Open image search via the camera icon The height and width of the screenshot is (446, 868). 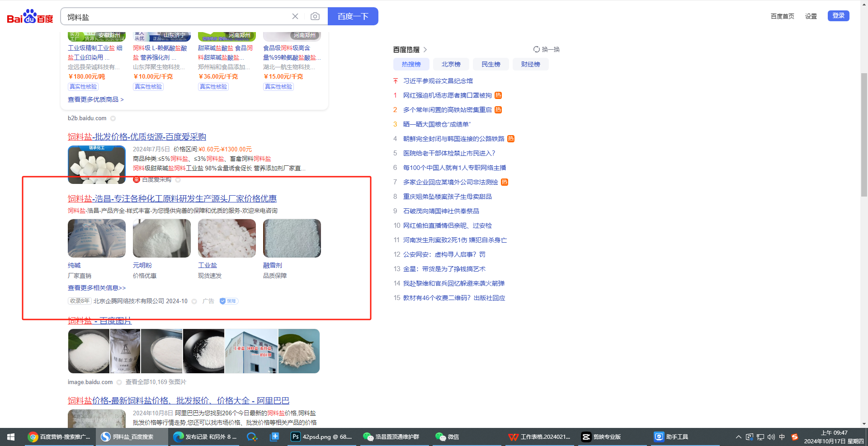coord(315,16)
